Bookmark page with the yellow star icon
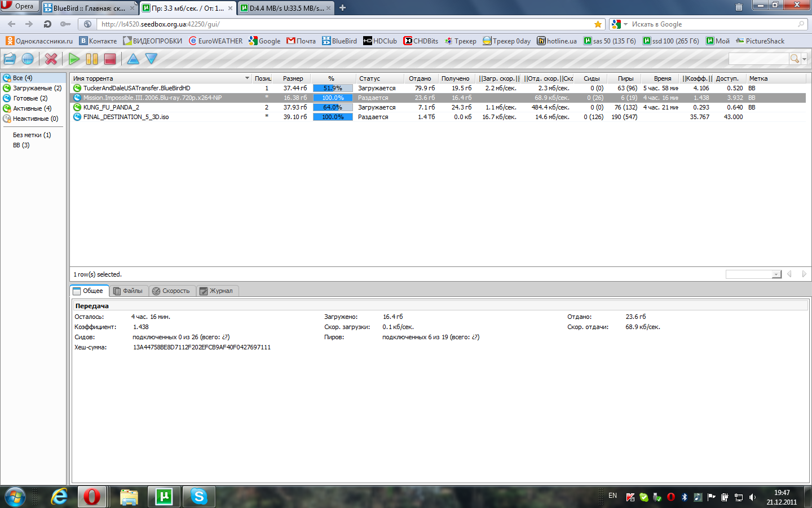 coord(598,24)
